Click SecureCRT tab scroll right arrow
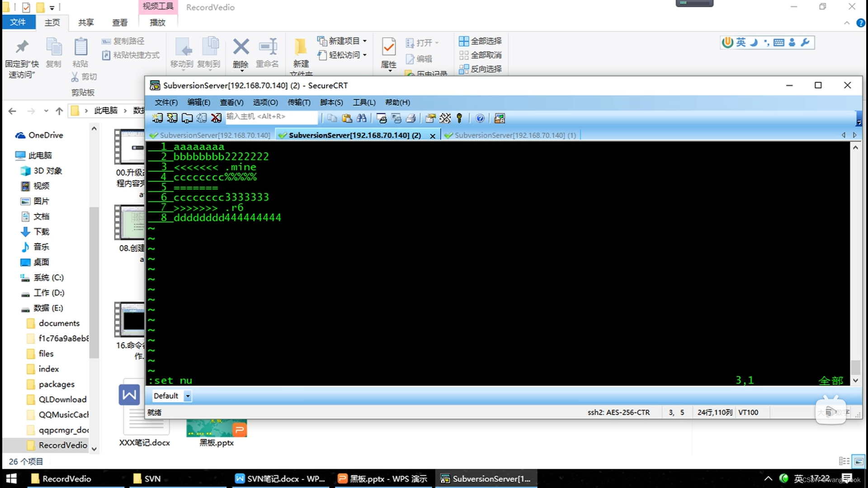This screenshot has height=488, width=868. (854, 135)
